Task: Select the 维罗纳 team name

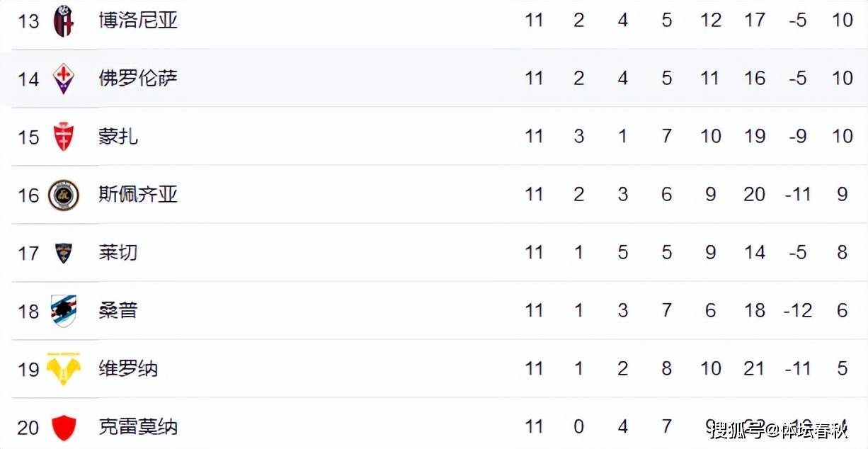Action: tap(128, 368)
